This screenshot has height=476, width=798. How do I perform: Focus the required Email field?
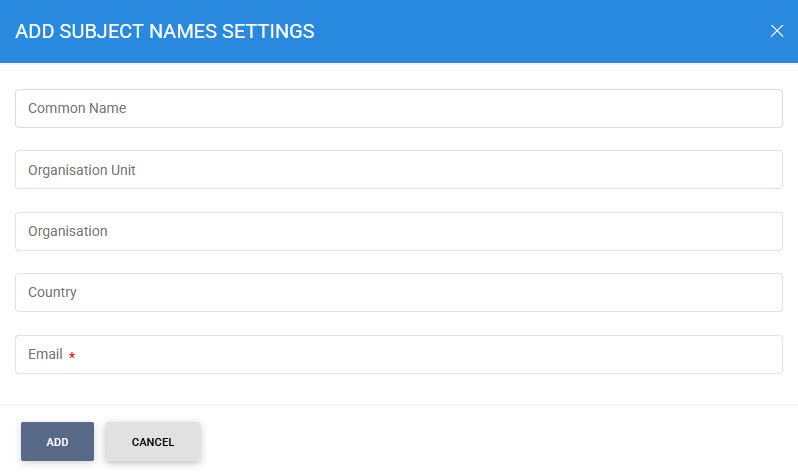[x=398, y=355]
